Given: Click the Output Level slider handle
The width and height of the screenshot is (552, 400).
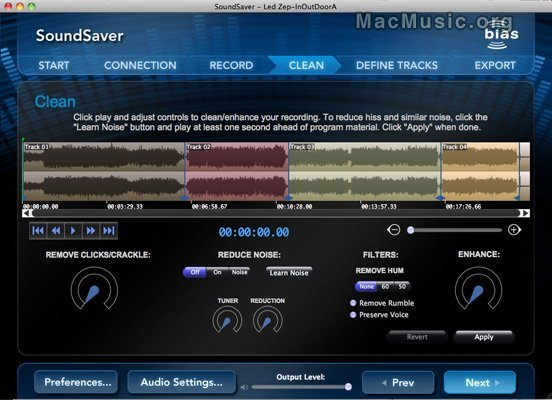Looking at the screenshot, I should 348,387.
